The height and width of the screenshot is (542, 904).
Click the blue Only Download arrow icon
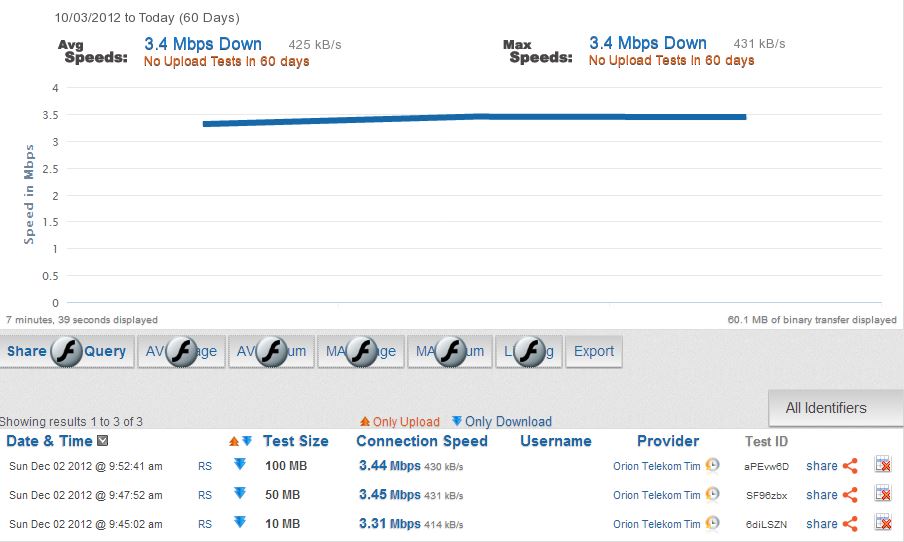tap(457, 421)
